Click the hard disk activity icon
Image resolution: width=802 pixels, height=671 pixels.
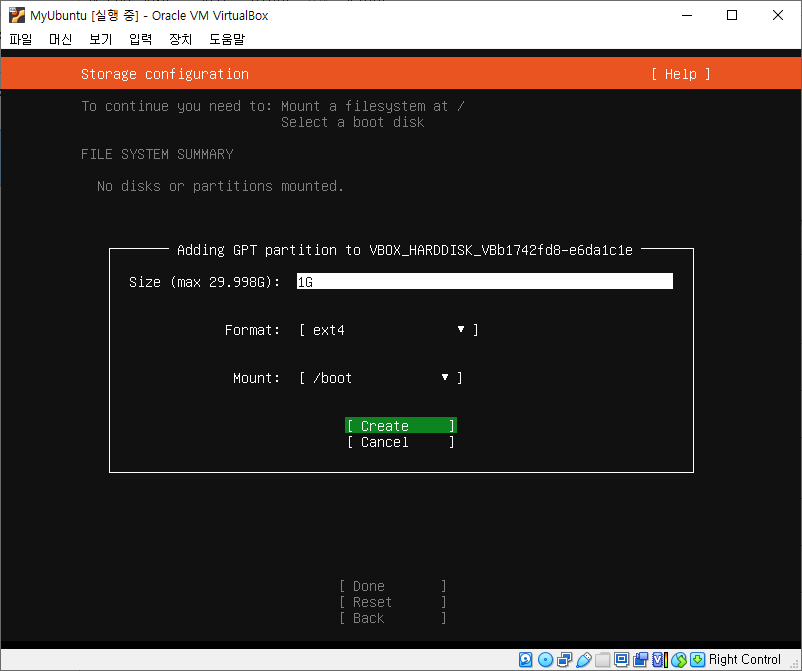(525, 659)
